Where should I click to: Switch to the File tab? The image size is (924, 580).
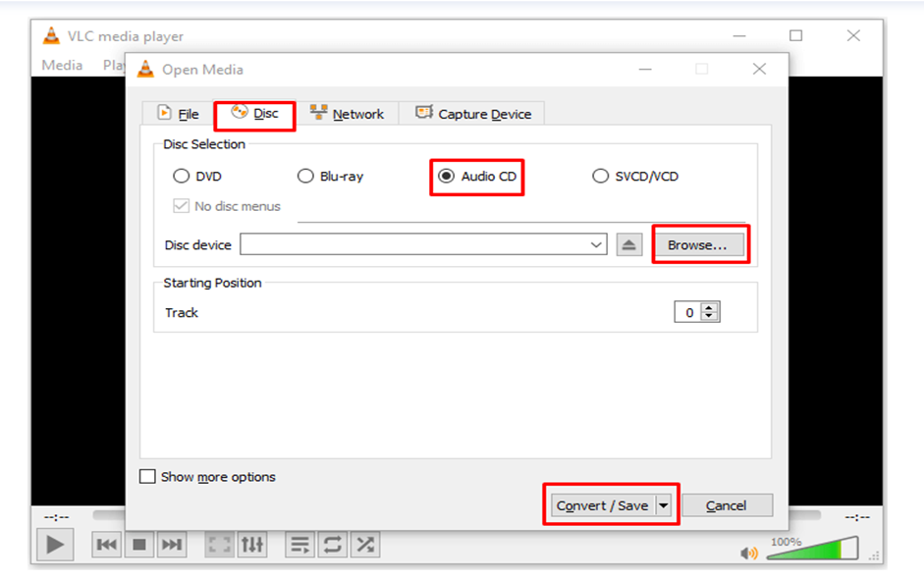pos(178,113)
